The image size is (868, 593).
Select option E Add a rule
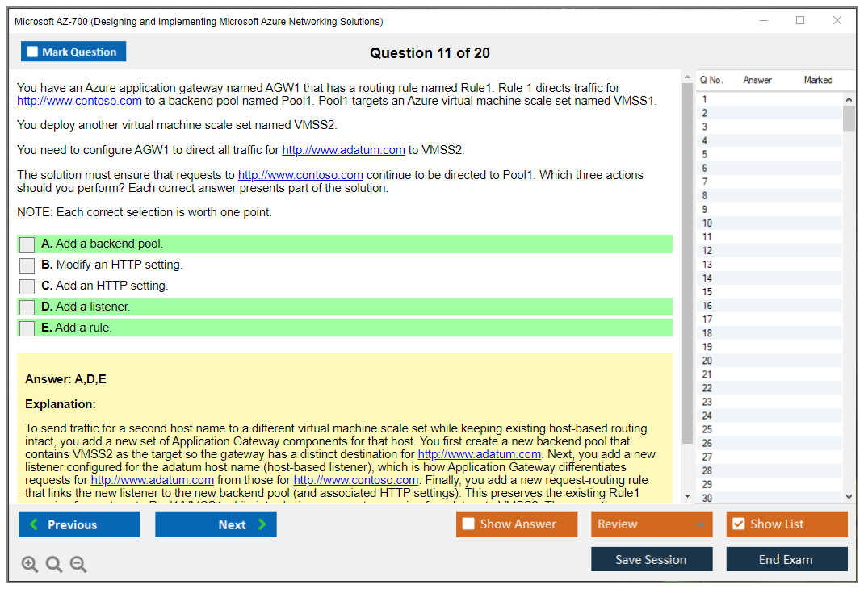[x=27, y=328]
